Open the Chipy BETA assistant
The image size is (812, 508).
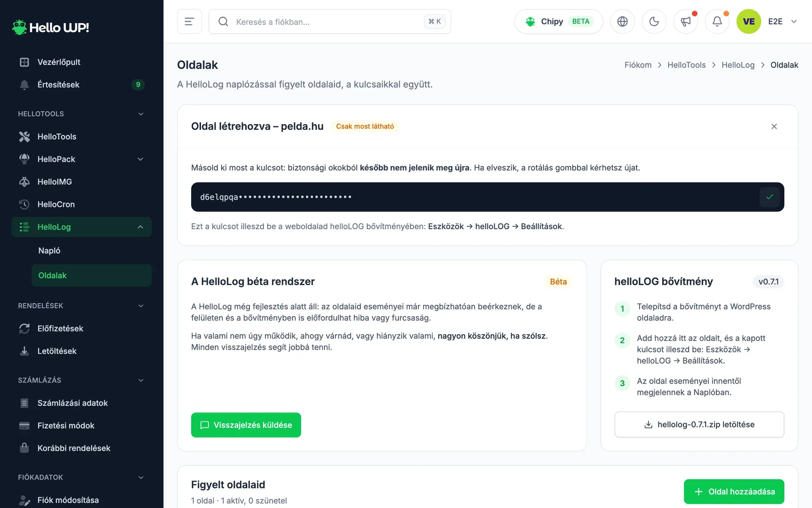(x=559, y=22)
